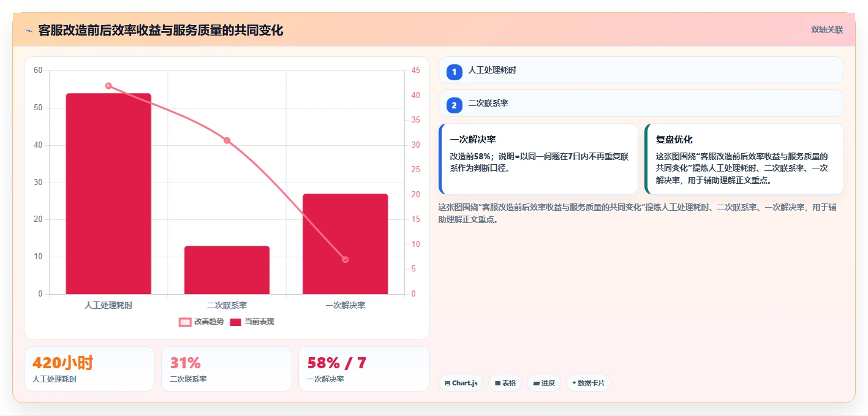This screenshot has width=868, height=416.
Task: Click the 数据卡片 tag
Action: (589, 383)
